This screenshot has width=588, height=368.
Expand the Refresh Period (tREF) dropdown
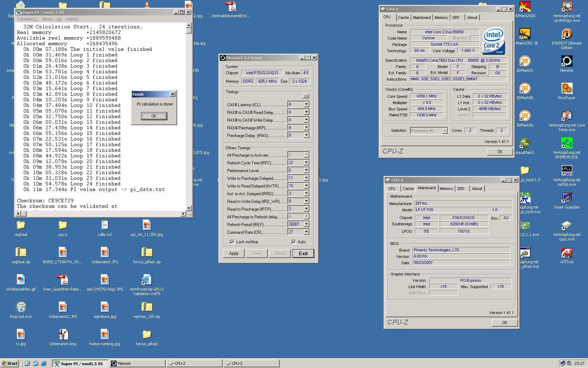coord(306,224)
